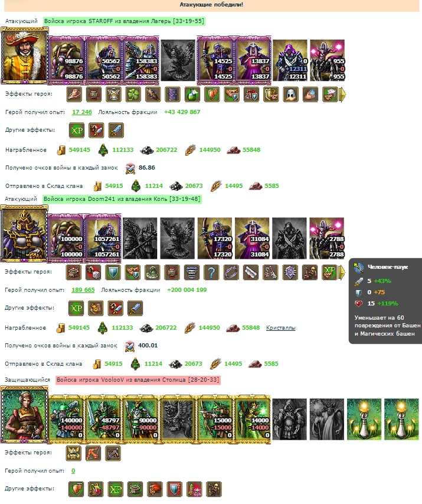Image resolution: width=422 pixels, height=504 pixels.
Task: Select VoolooV defender hero portrait
Action: [24, 415]
